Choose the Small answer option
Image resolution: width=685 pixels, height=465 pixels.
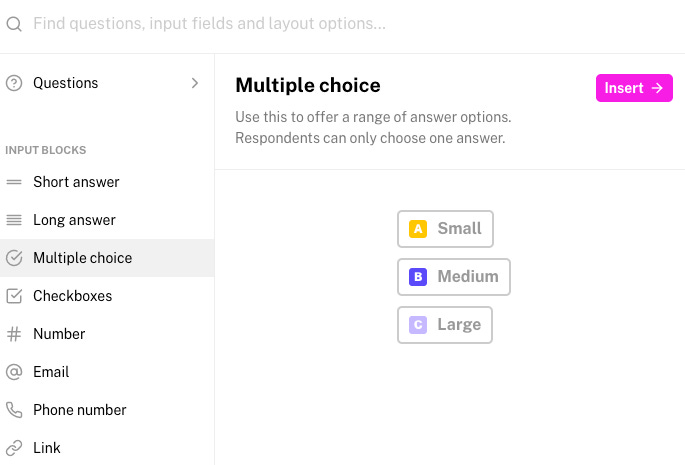click(445, 229)
